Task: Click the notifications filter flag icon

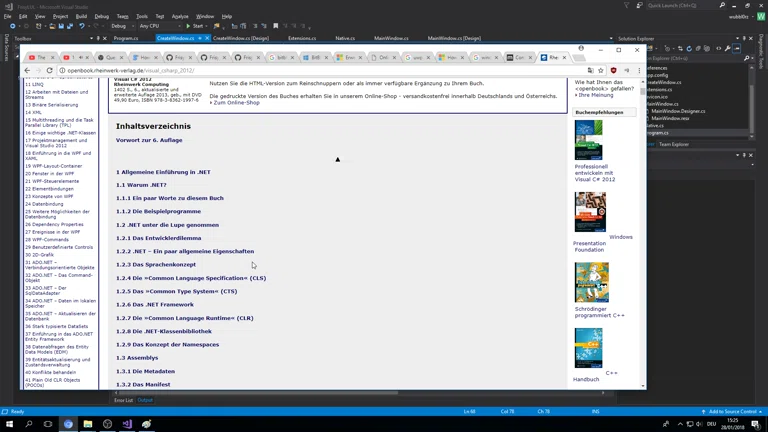Action: tap(626, 5)
